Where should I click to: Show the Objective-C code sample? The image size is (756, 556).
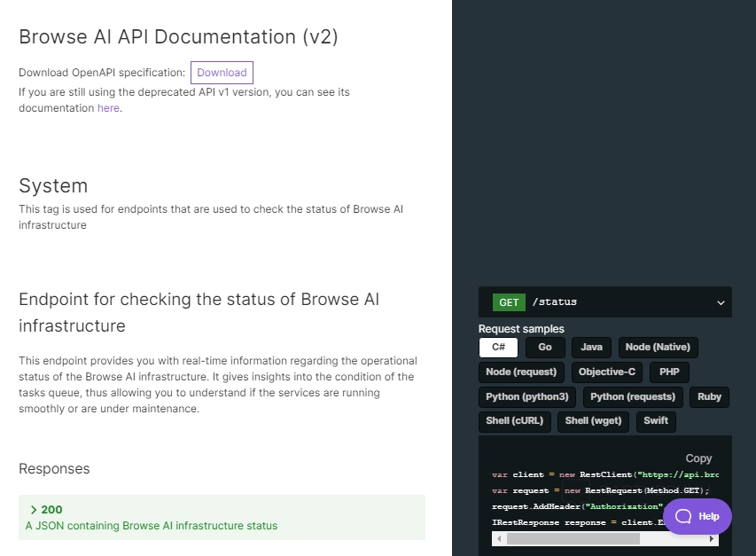pos(606,372)
